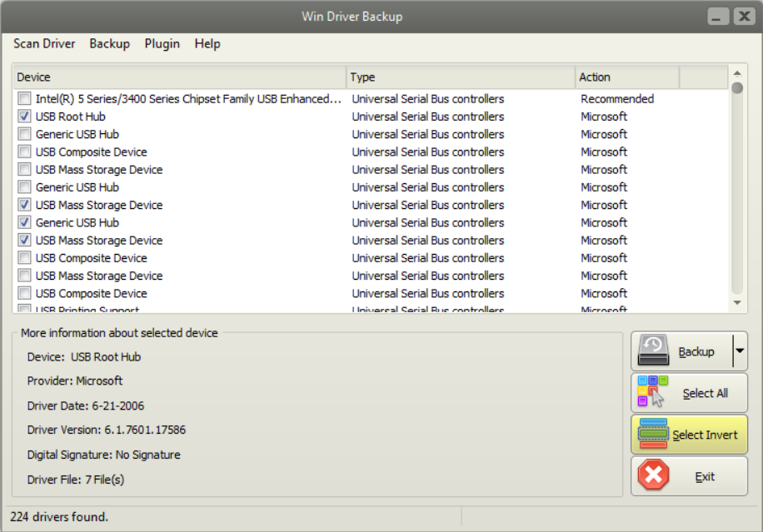
Task: Click the Intel row's 'Universal Serial Bus controllers' cell
Action: pos(427,99)
